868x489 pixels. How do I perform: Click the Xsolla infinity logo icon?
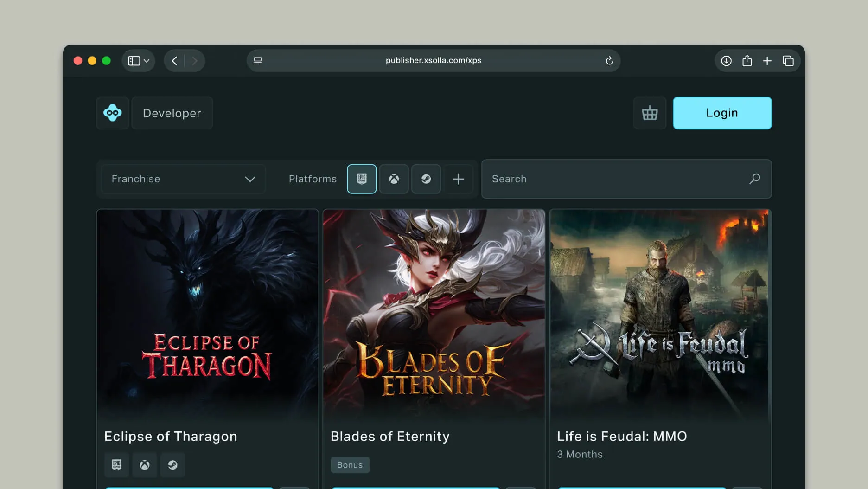113,113
